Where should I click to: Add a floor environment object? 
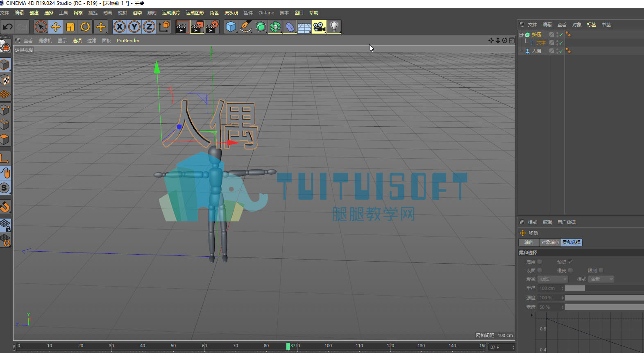304,27
